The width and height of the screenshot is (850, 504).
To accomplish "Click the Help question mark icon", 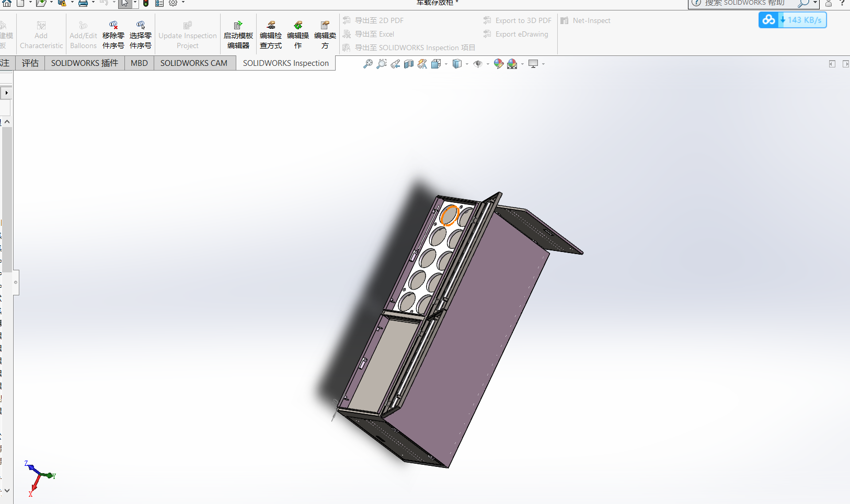I will [x=842, y=3].
